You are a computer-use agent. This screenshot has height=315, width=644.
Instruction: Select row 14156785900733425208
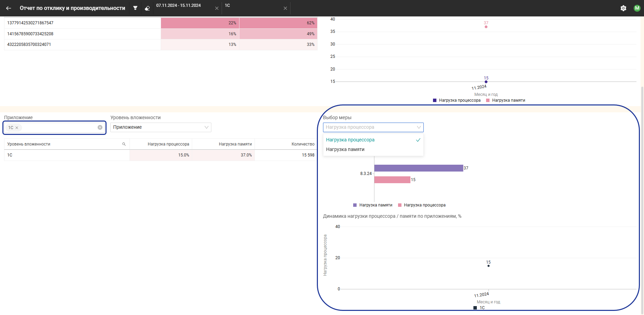click(x=83, y=34)
